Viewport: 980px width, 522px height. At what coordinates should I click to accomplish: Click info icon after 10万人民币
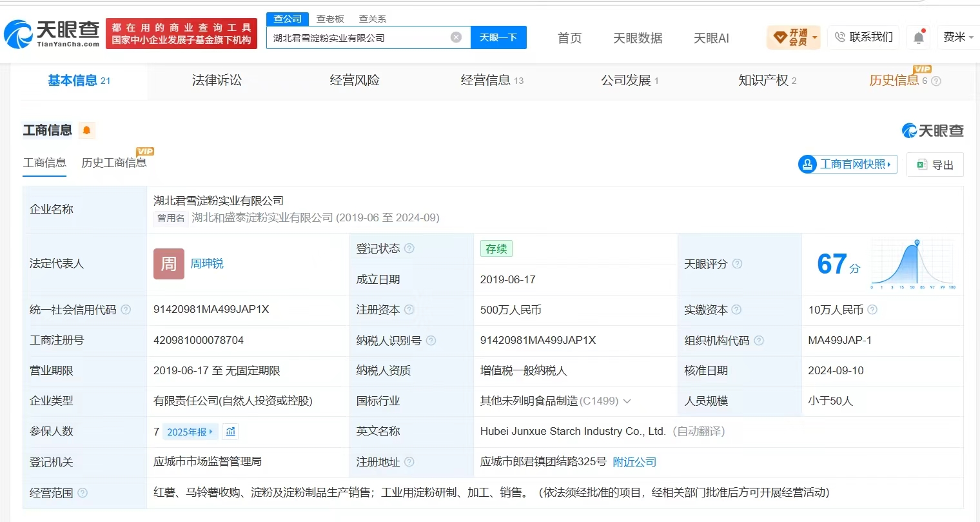(x=872, y=310)
